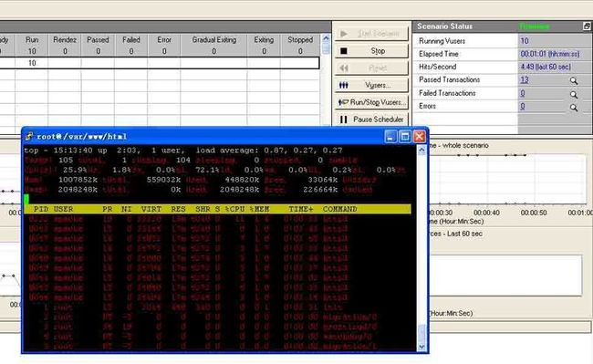593x364 pixels.
Task: Close the root@/var/www/html terminal window
Action: click(419, 137)
